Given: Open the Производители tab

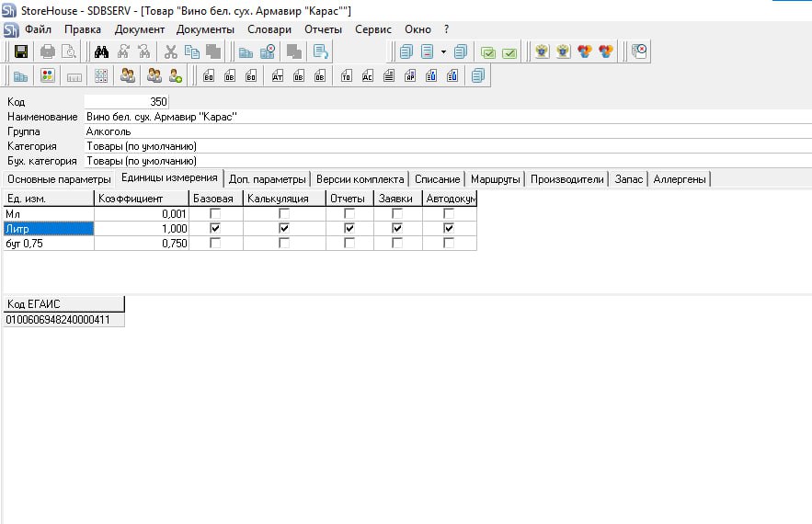Looking at the screenshot, I should tap(566, 179).
